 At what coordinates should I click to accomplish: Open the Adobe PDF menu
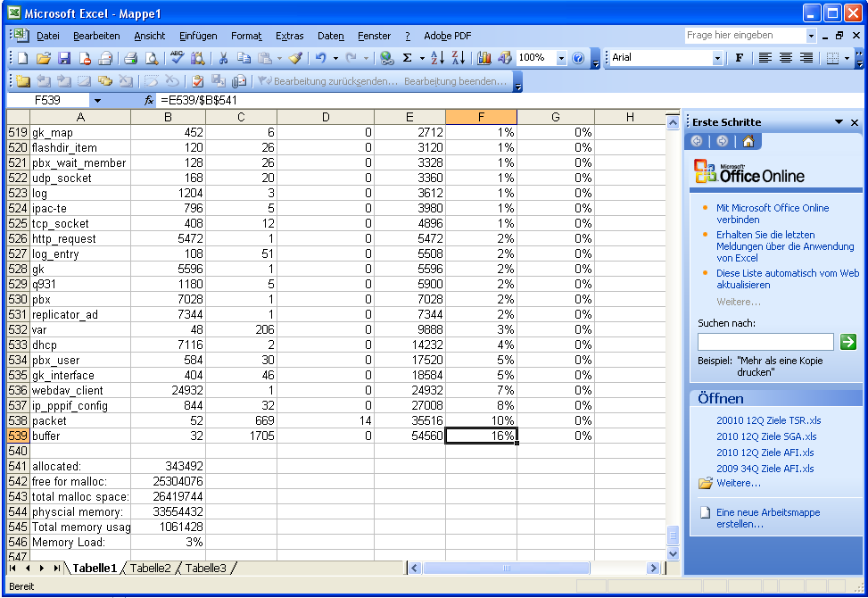point(447,36)
